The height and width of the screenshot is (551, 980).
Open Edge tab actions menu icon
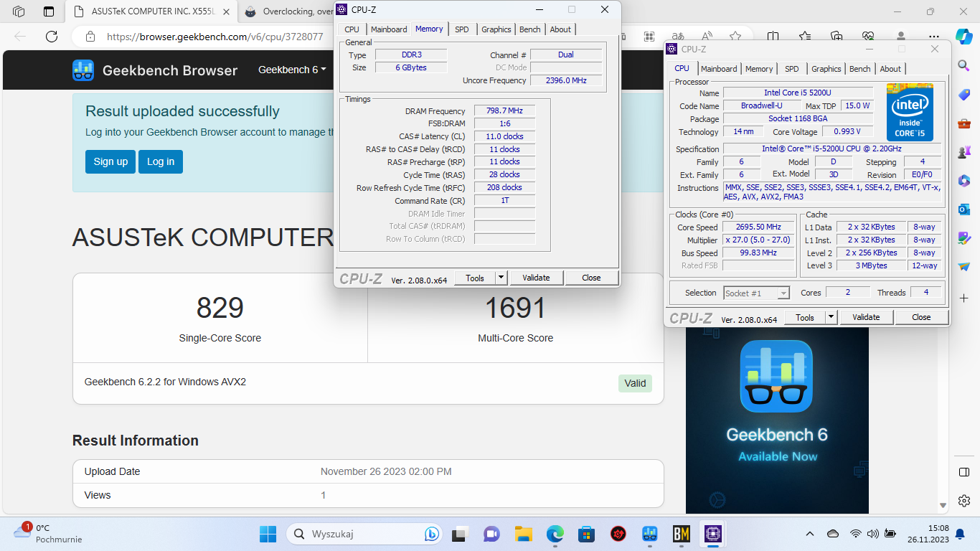(x=48, y=11)
